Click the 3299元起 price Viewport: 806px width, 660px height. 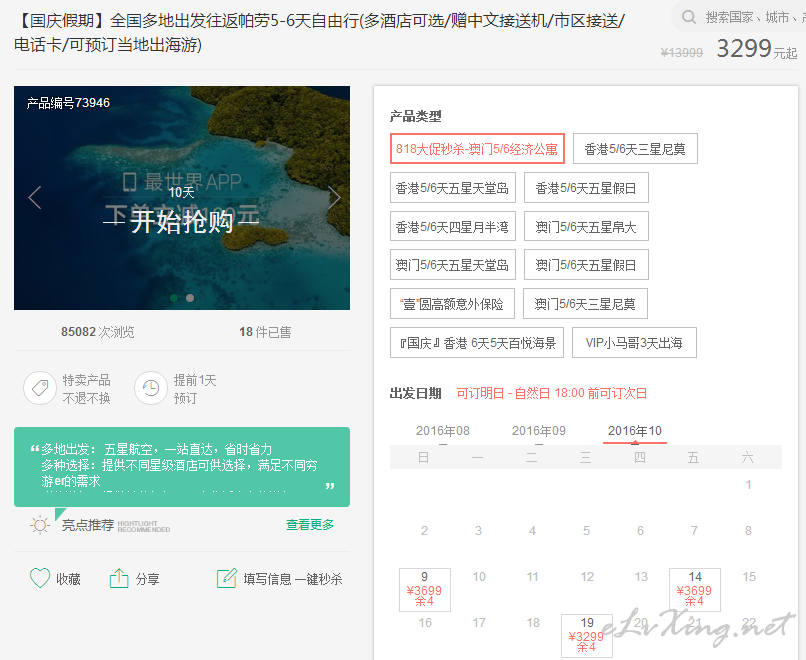coord(757,49)
